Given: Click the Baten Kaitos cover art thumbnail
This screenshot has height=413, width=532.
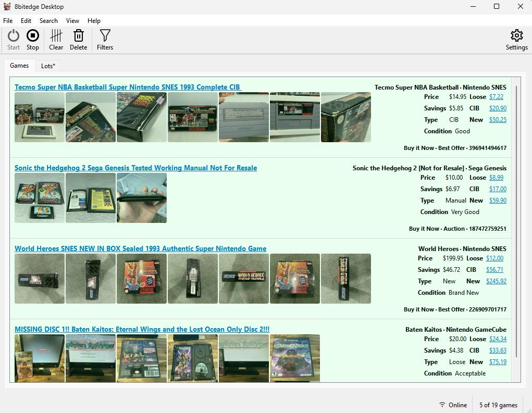Looking at the screenshot, I should point(295,358).
